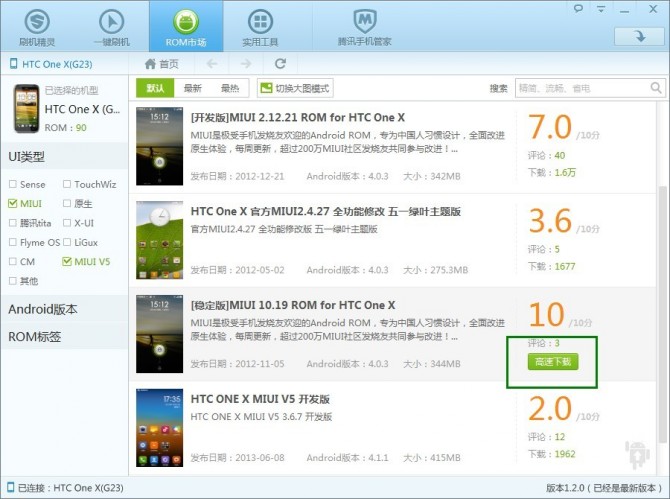The image size is (670, 499).
Task: Open the 刷机精灵 home section
Action: 37,26
